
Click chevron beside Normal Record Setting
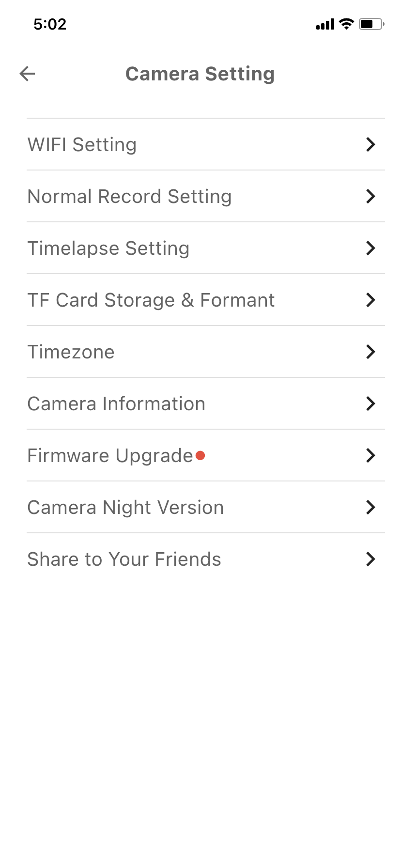[370, 196]
